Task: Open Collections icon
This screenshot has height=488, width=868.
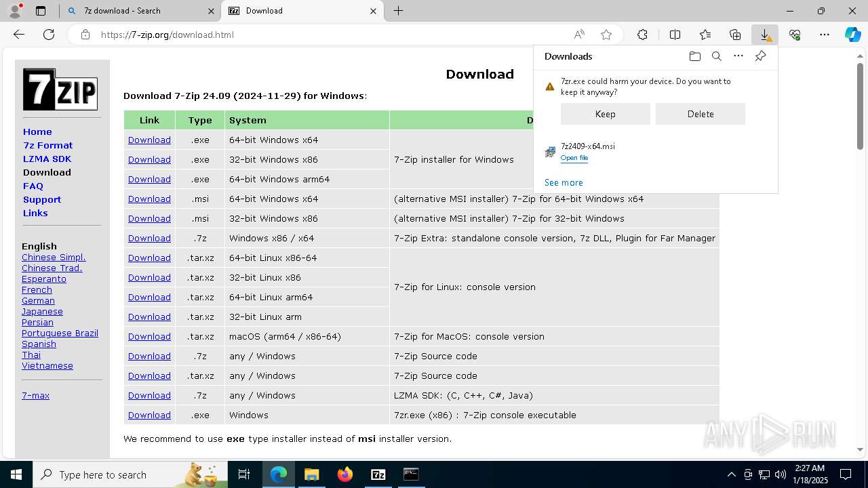Action: [735, 35]
